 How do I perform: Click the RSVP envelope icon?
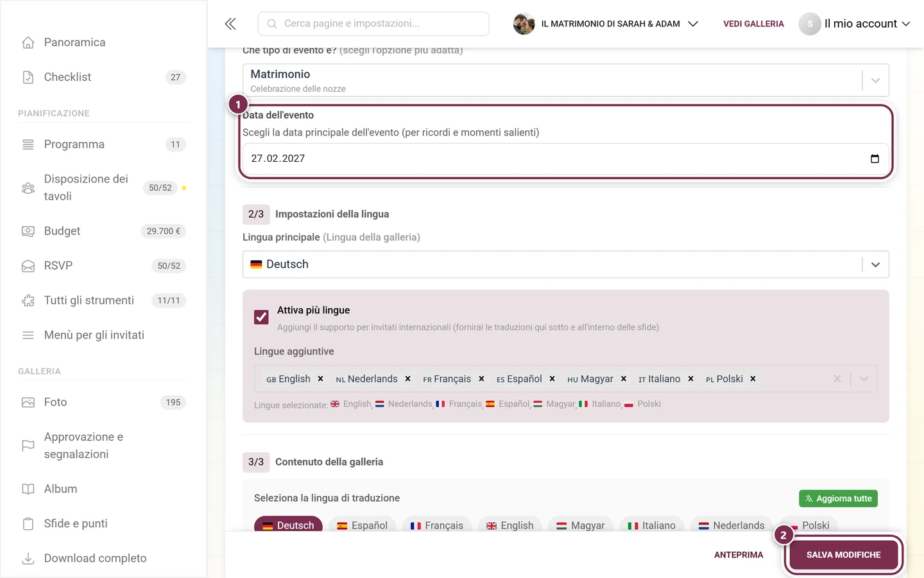click(x=28, y=266)
